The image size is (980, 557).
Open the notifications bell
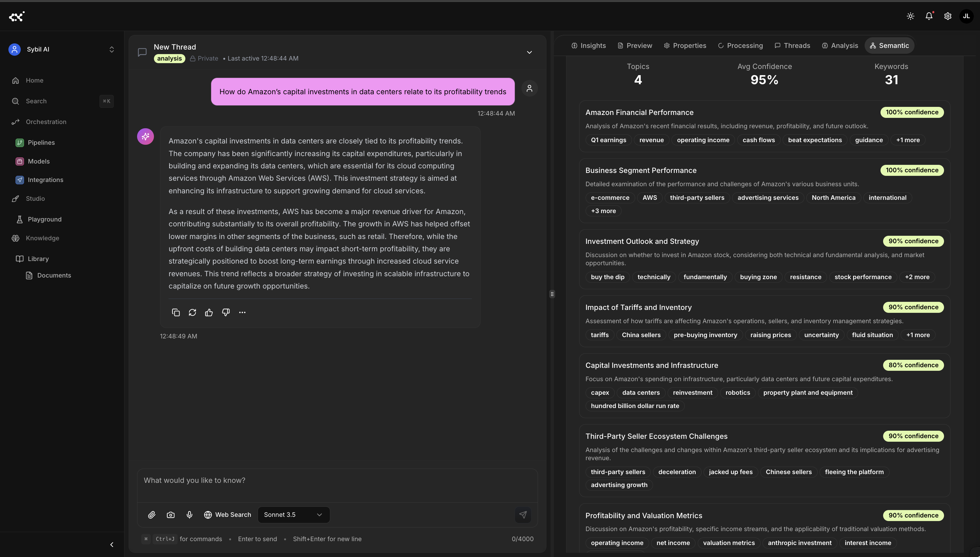point(929,16)
